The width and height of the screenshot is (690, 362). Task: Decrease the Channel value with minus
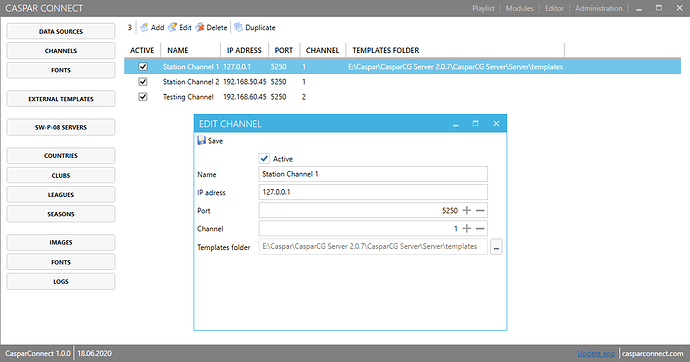click(480, 228)
